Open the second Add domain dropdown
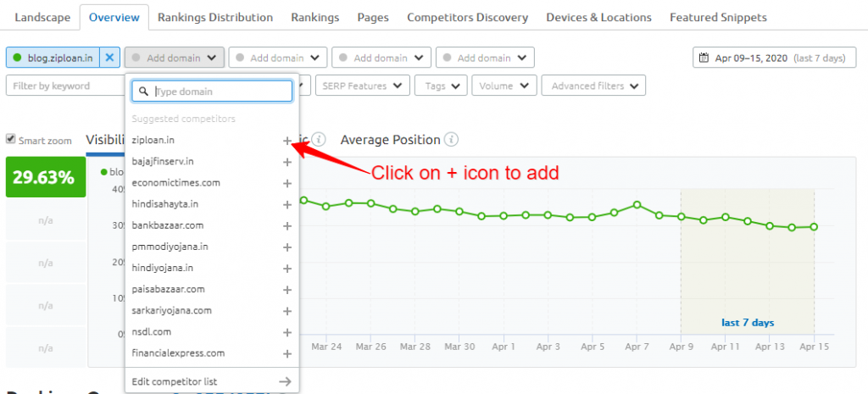The image size is (868, 394). (x=278, y=58)
